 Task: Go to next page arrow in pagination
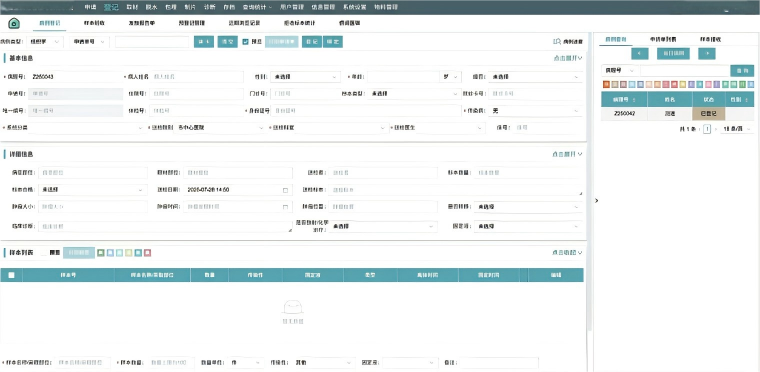coord(715,129)
